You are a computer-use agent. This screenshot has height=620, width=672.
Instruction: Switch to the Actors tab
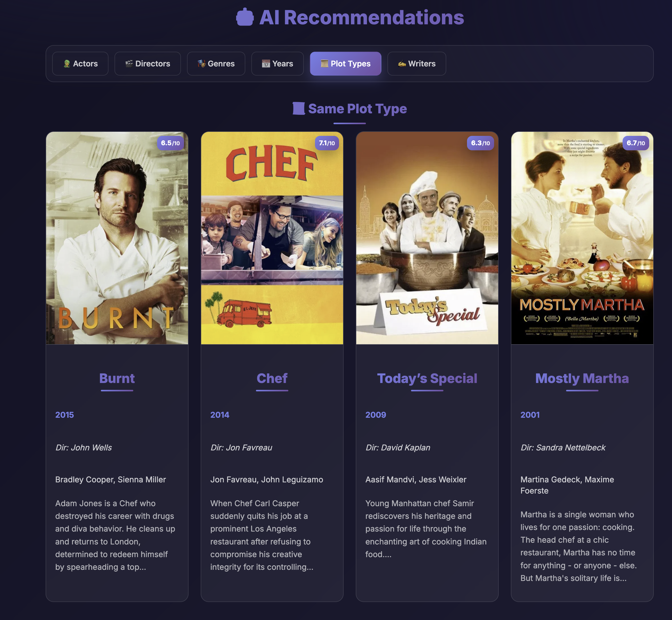80,64
